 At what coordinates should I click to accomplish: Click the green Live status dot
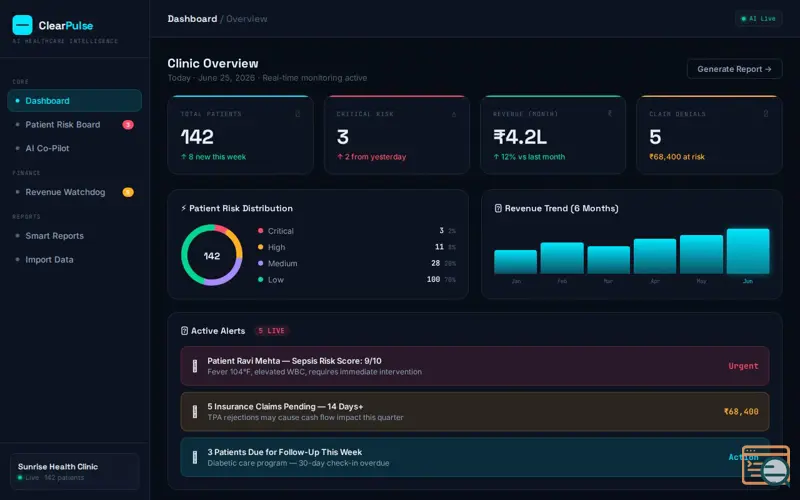pyautogui.click(x=20, y=478)
